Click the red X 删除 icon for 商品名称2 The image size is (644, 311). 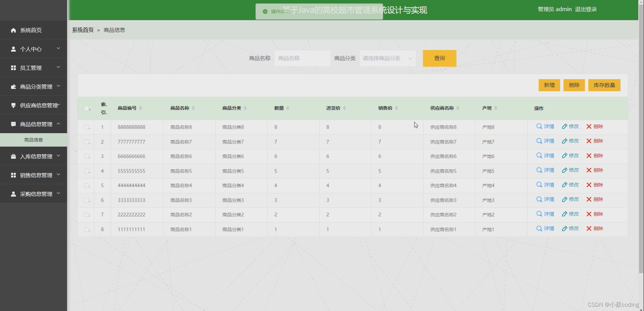point(589,214)
